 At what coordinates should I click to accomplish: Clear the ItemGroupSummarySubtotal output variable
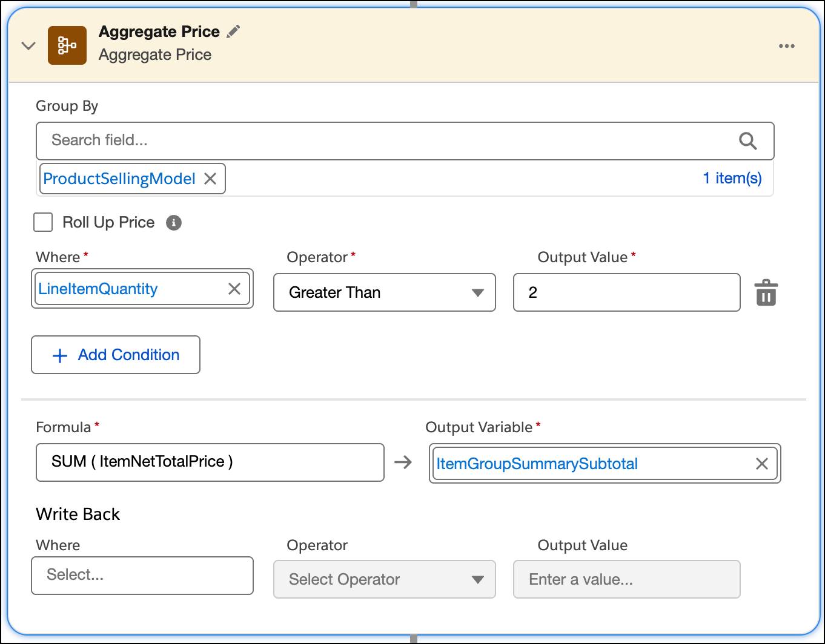pyautogui.click(x=762, y=464)
